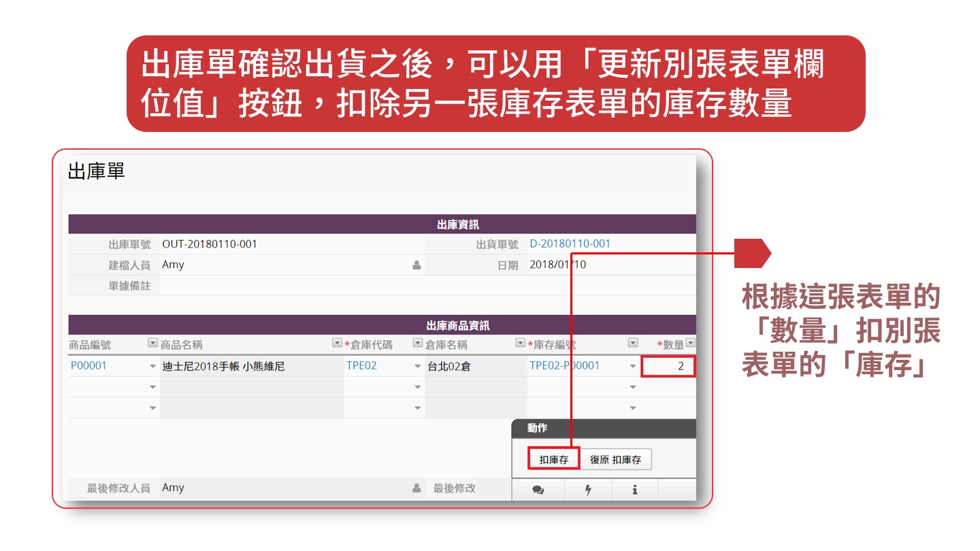
Task: Open the 倉庫代碼 column header menu
Action: (x=418, y=344)
